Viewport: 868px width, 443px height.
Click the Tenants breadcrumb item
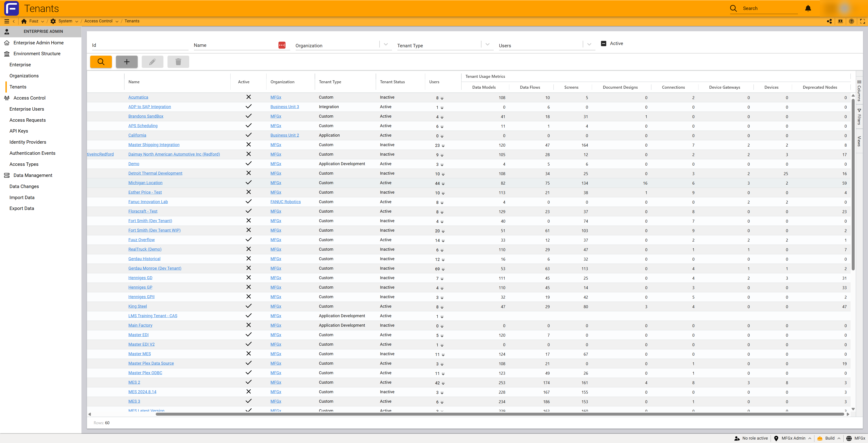click(132, 21)
